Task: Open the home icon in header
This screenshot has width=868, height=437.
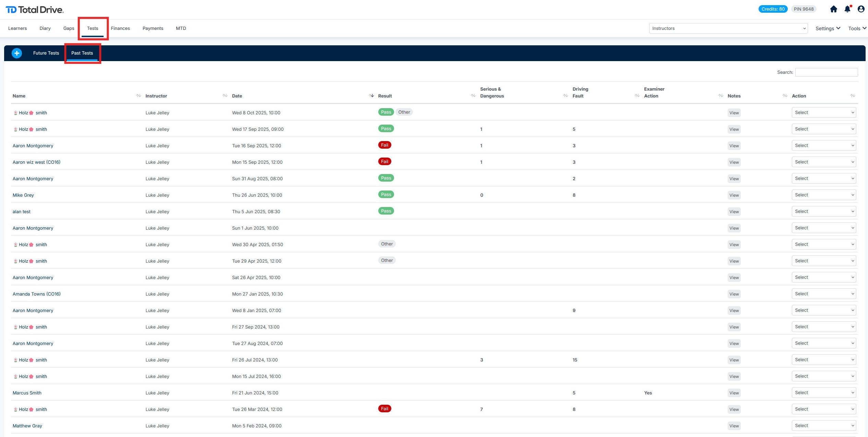Action: tap(833, 9)
